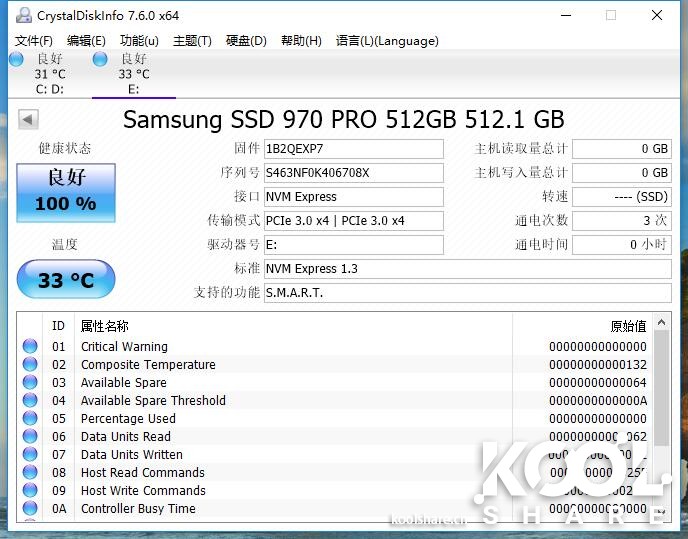Open the 语言(L)(Language) menu

tap(387, 41)
